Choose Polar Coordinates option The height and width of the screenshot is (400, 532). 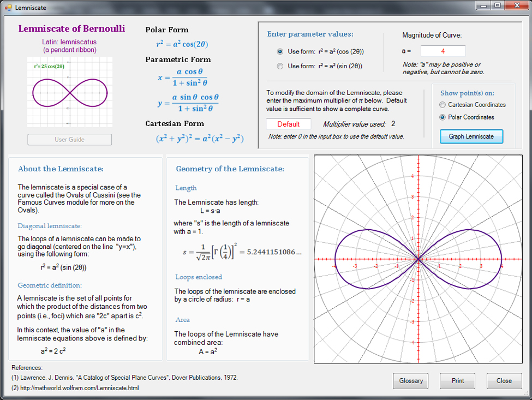(x=443, y=117)
